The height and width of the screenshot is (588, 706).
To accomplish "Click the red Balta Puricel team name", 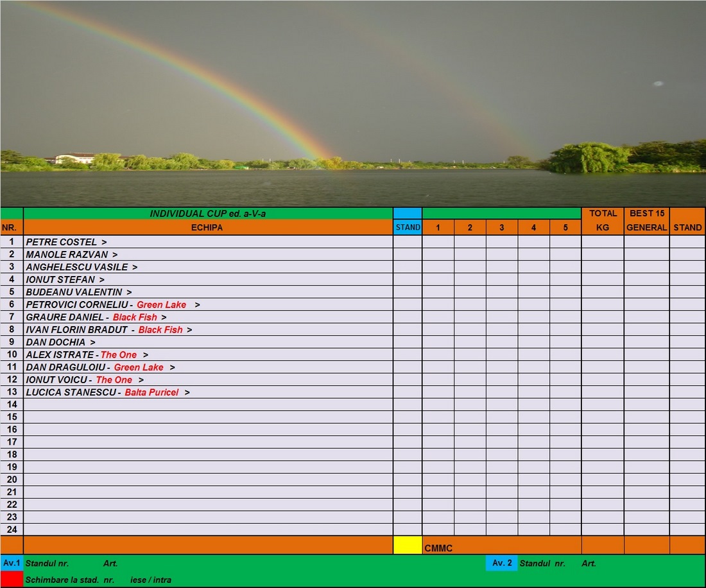I will (151, 392).
